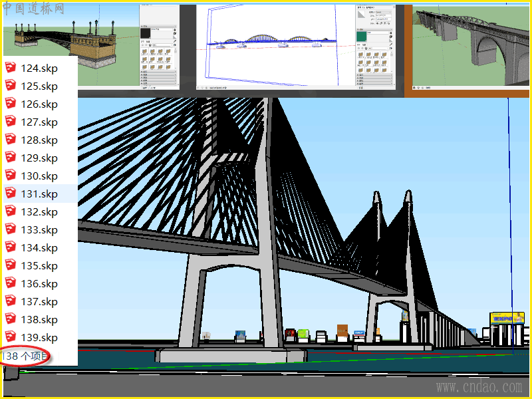Image resolution: width=532 pixels, height=399 pixels.
Task: Select the file icon beside 134.skp
Action: (x=10, y=247)
